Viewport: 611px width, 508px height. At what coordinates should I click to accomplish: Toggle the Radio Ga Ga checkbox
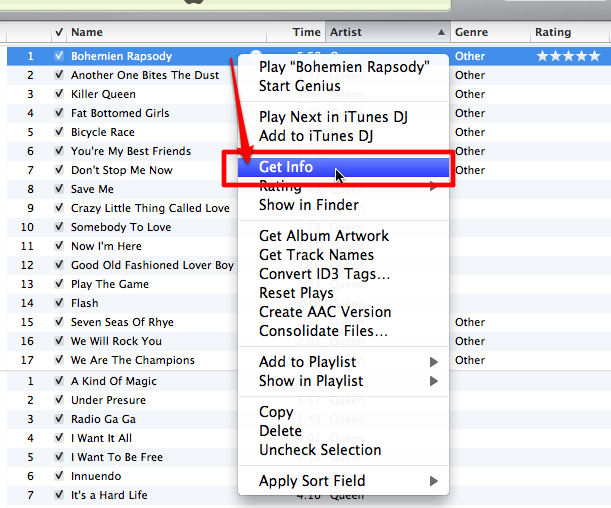click(59, 419)
